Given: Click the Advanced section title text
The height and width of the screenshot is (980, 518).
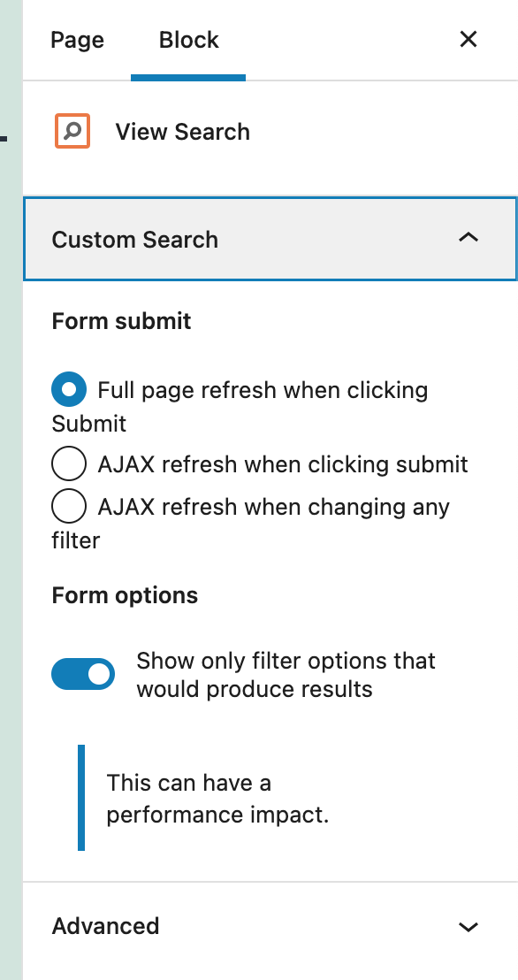Looking at the screenshot, I should 105,926.
